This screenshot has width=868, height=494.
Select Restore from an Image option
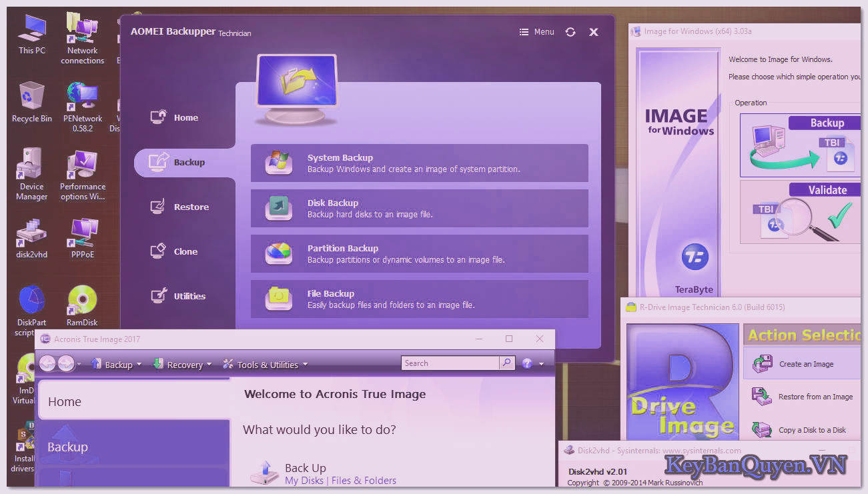(815, 397)
